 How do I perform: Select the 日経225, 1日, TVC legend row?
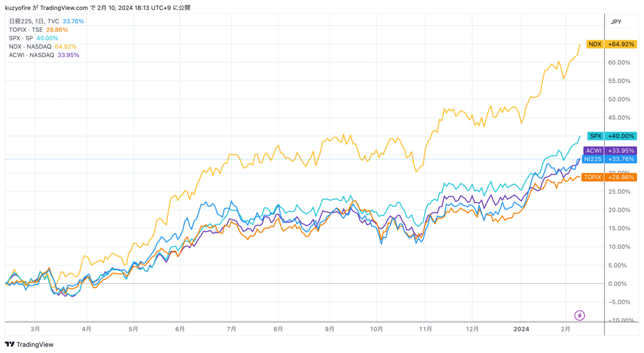[x=46, y=21]
